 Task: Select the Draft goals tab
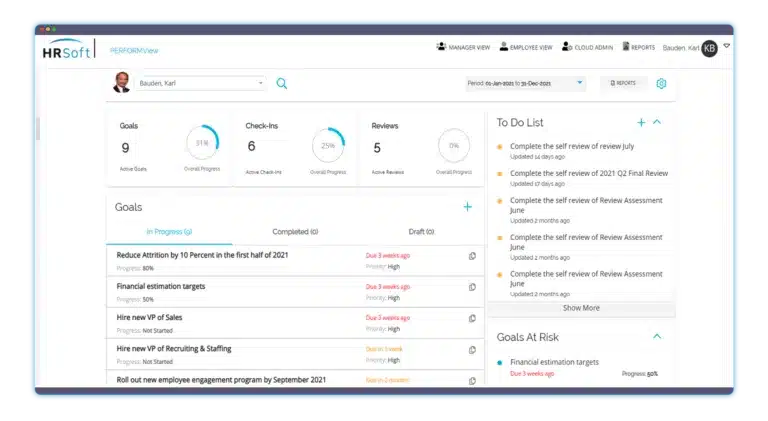[x=421, y=232]
